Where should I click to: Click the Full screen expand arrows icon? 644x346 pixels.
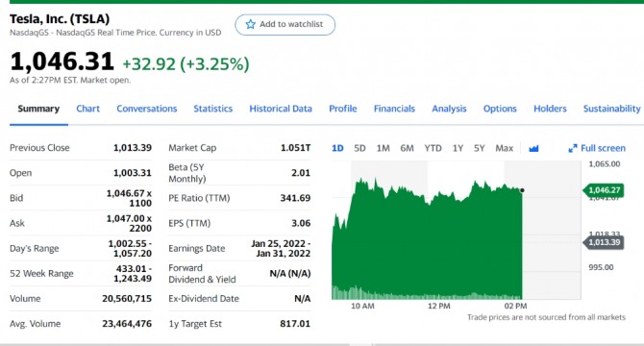click(573, 148)
